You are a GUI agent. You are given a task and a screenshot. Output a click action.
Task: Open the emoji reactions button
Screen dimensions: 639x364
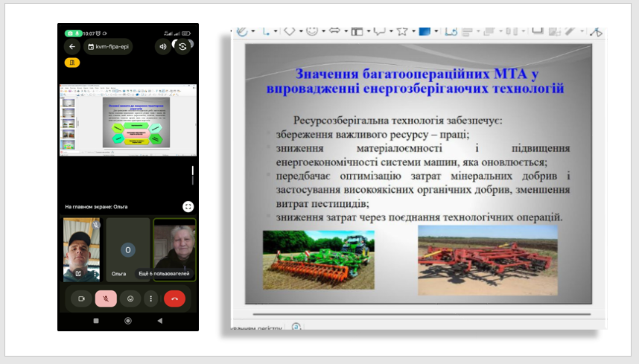point(130,298)
